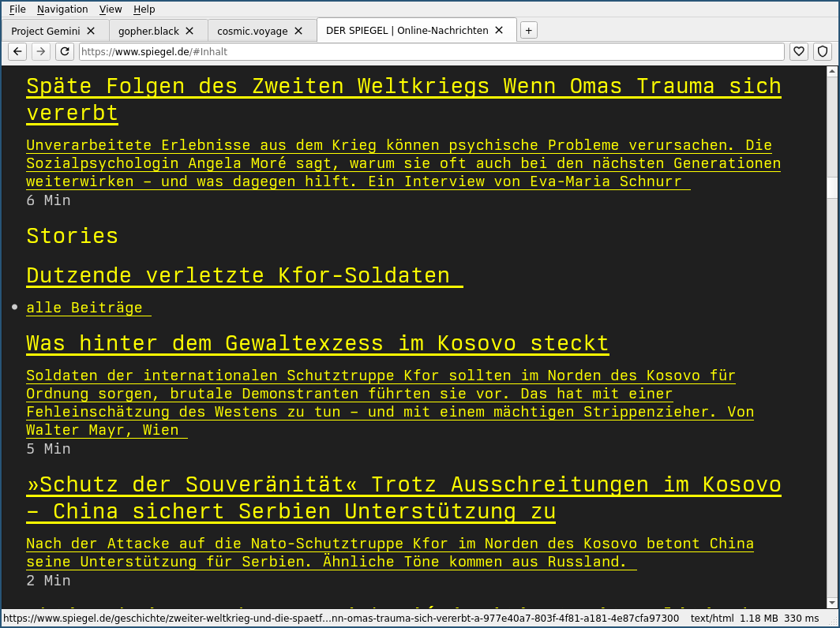
Task: Click the '6 Min' reading time text
Action: point(48,200)
